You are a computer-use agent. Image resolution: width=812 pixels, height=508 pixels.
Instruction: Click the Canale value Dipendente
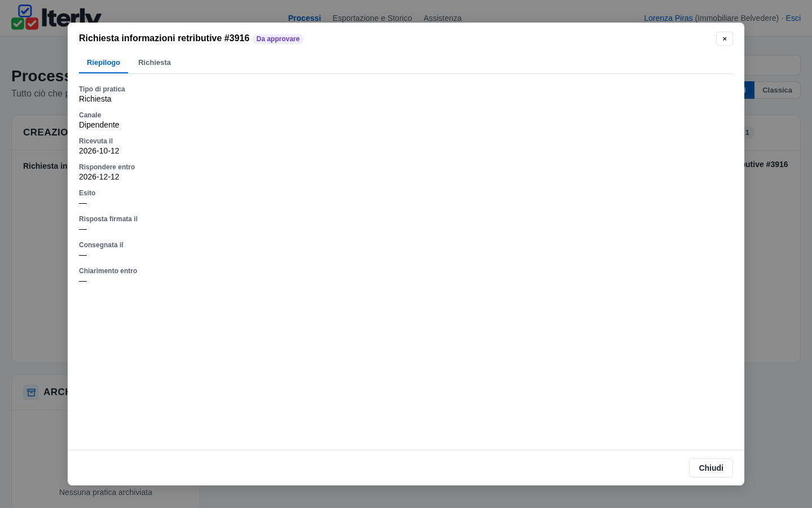[99, 125]
